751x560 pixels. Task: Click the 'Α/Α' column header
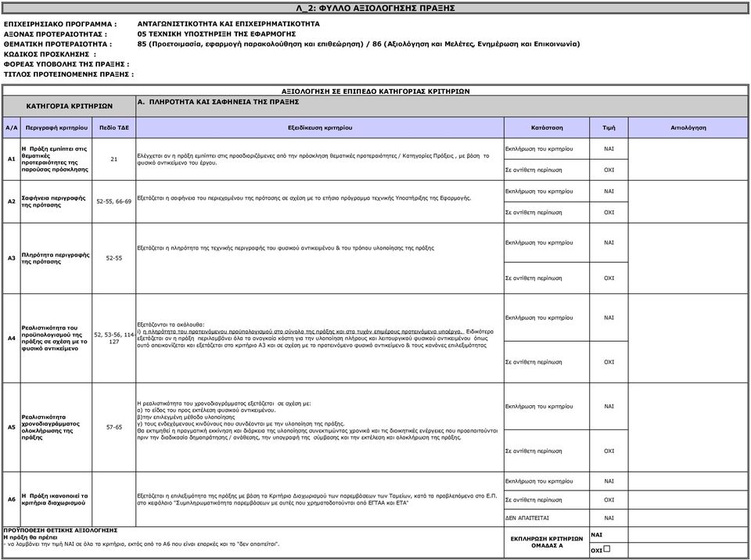pyautogui.click(x=12, y=128)
